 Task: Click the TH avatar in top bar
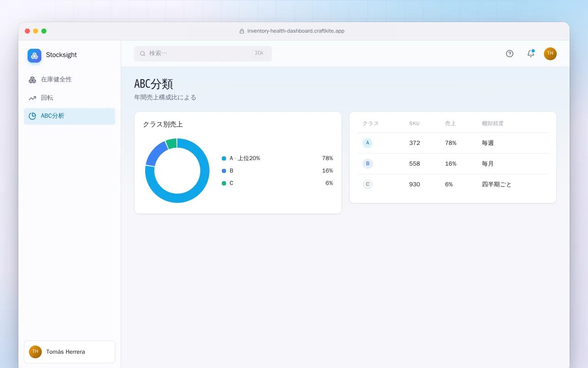pyautogui.click(x=550, y=54)
